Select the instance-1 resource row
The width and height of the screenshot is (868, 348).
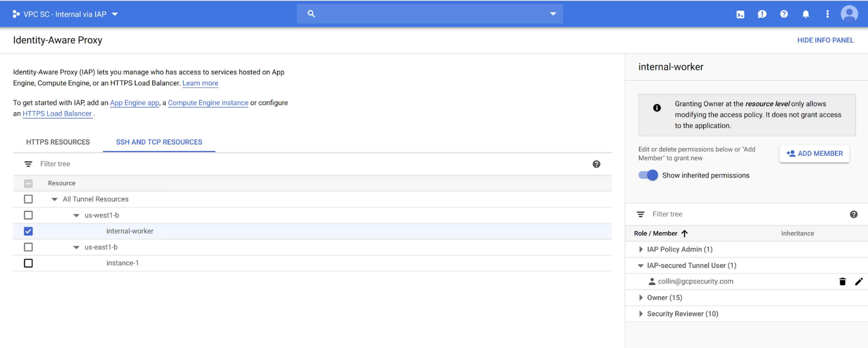(312, 263)
